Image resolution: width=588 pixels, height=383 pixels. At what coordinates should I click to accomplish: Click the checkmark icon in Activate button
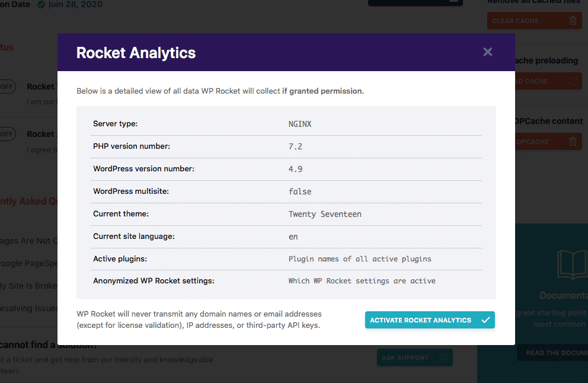coord(485,320)
